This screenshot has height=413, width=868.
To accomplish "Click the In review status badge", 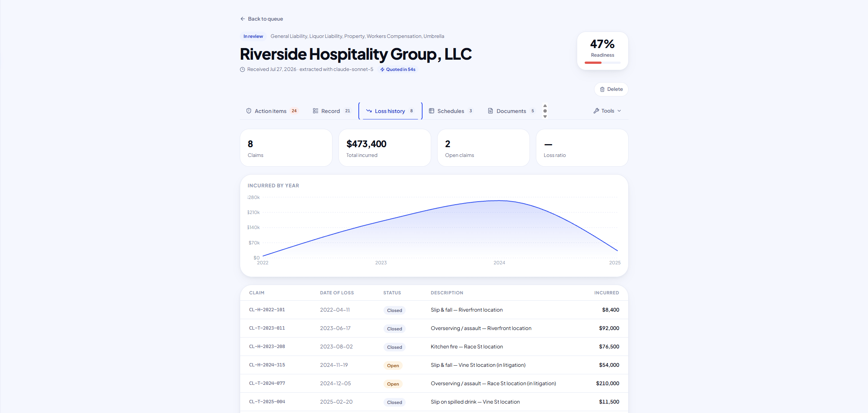I will click(253, 36).
